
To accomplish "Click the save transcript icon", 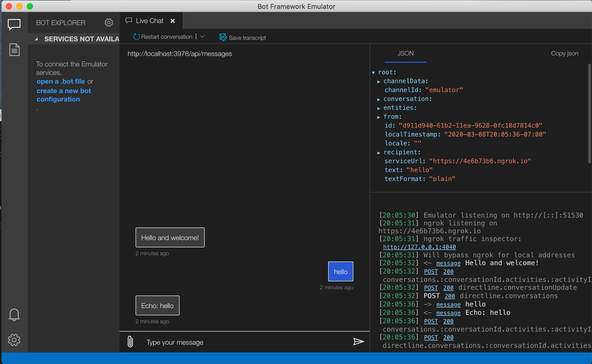I will [222, 37].
